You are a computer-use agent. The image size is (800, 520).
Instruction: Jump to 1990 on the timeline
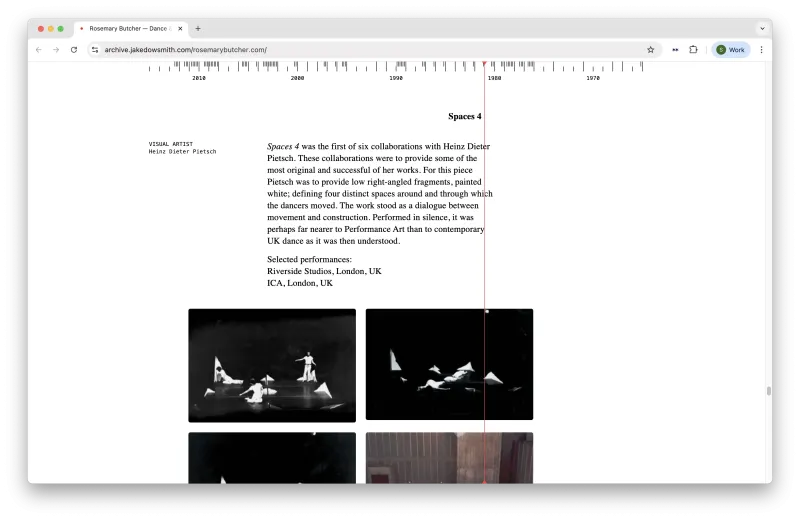(396, 78)
